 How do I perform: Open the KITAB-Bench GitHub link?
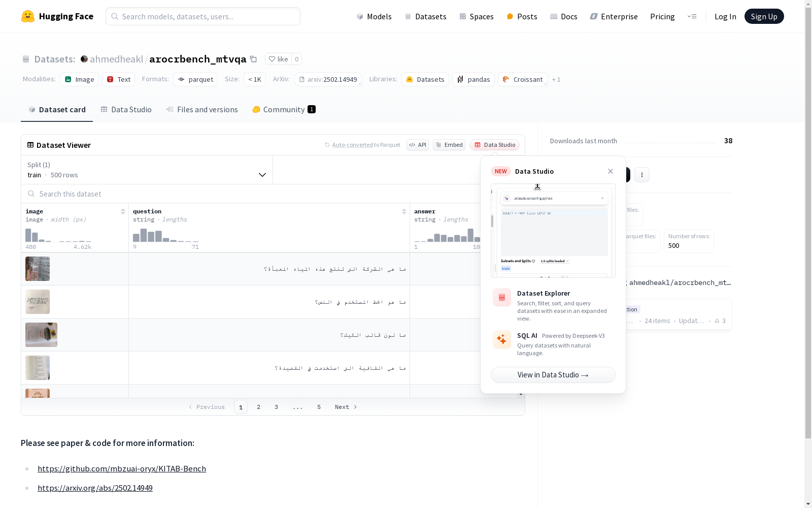click(122, 468)
